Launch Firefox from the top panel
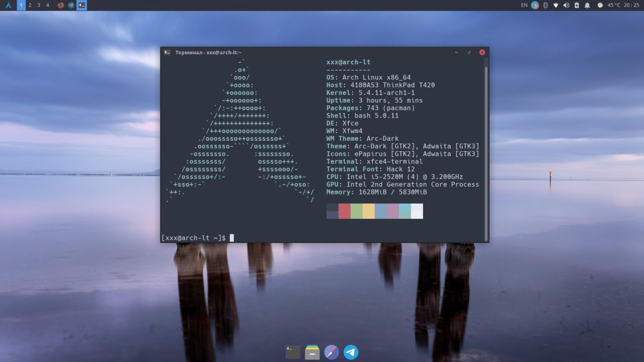The width and height of the screenshot is (644, 362). point(61,5)
